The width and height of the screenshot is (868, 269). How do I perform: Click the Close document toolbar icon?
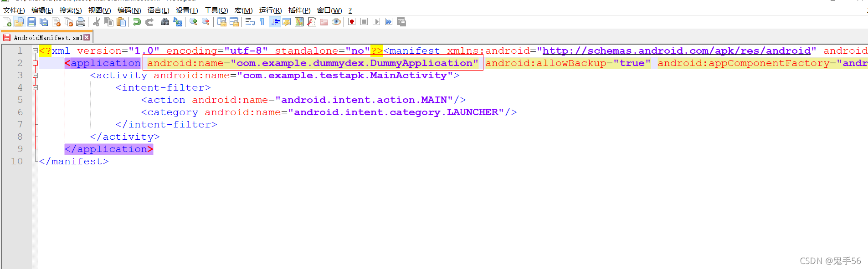coord(56,22)
